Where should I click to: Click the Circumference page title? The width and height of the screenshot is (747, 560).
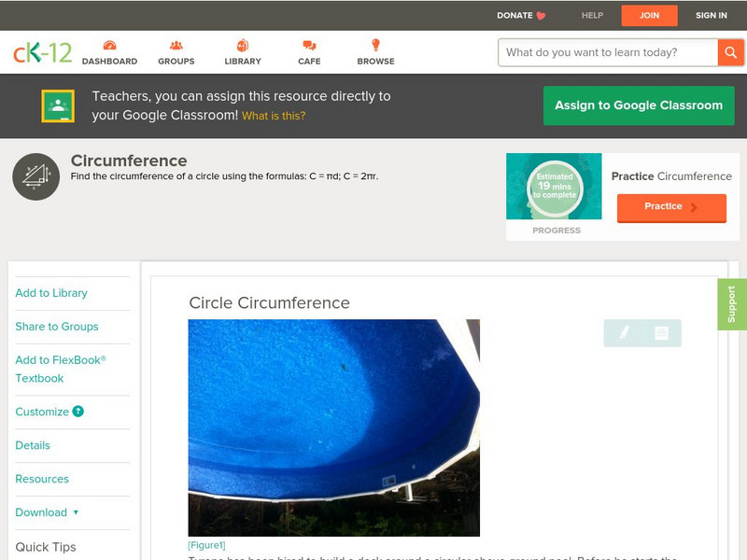tap(129, 161)
